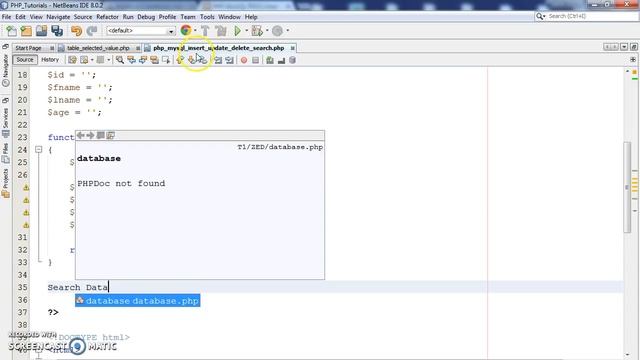This screenshot has width=640, height=360.
Task: Open the Help menu
Action: (251, 17)
